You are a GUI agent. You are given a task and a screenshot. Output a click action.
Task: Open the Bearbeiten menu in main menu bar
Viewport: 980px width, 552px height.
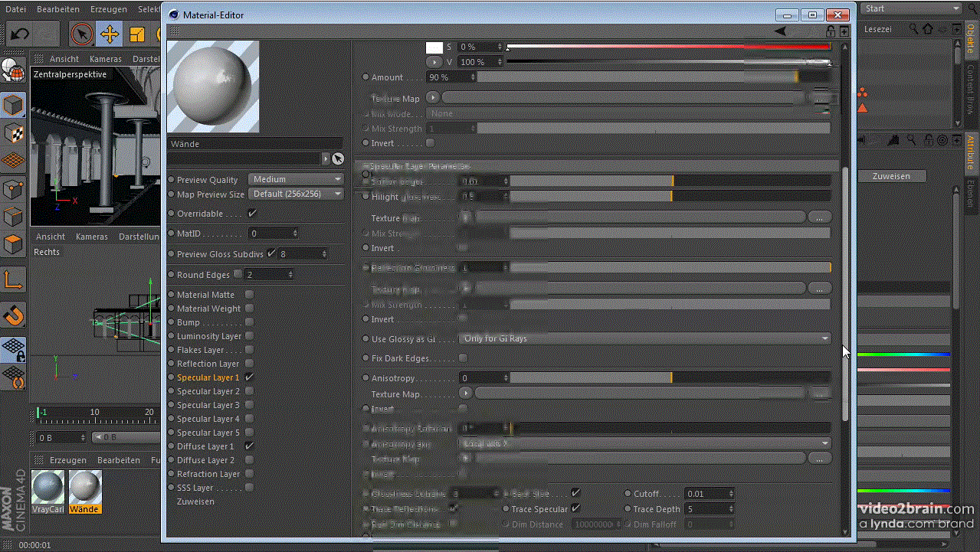coord(58,9)
